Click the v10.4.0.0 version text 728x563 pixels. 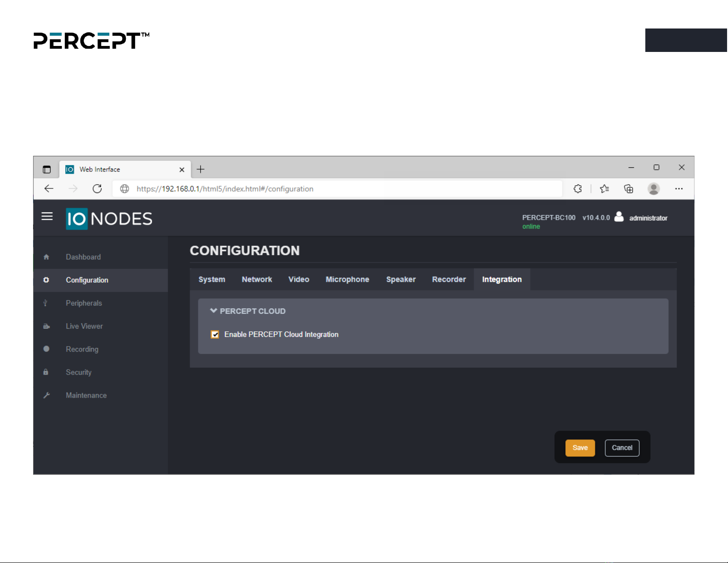coord(596,218)
